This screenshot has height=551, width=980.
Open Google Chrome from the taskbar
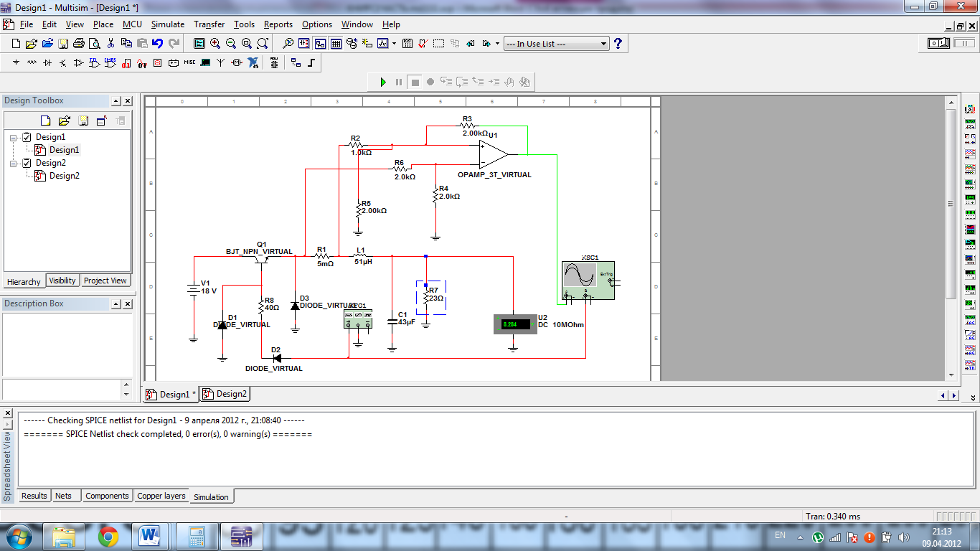coord(108,536)
